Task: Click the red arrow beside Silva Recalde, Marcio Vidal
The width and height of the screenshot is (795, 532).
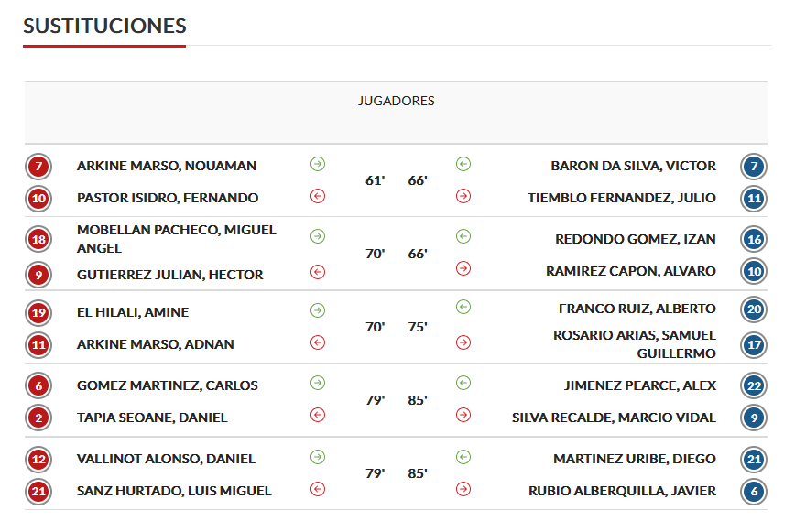Action: (x=463, y=415)
